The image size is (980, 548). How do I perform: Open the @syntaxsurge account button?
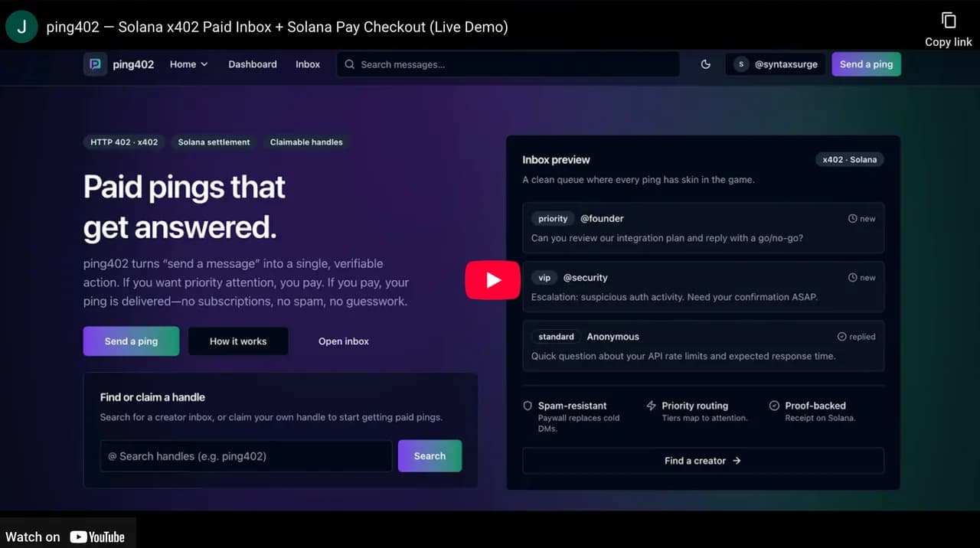(x=776, y=64)
